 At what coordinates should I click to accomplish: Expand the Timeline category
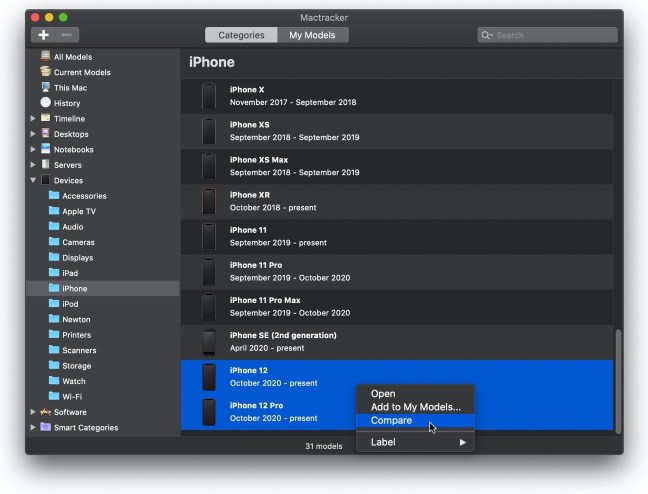33,118
